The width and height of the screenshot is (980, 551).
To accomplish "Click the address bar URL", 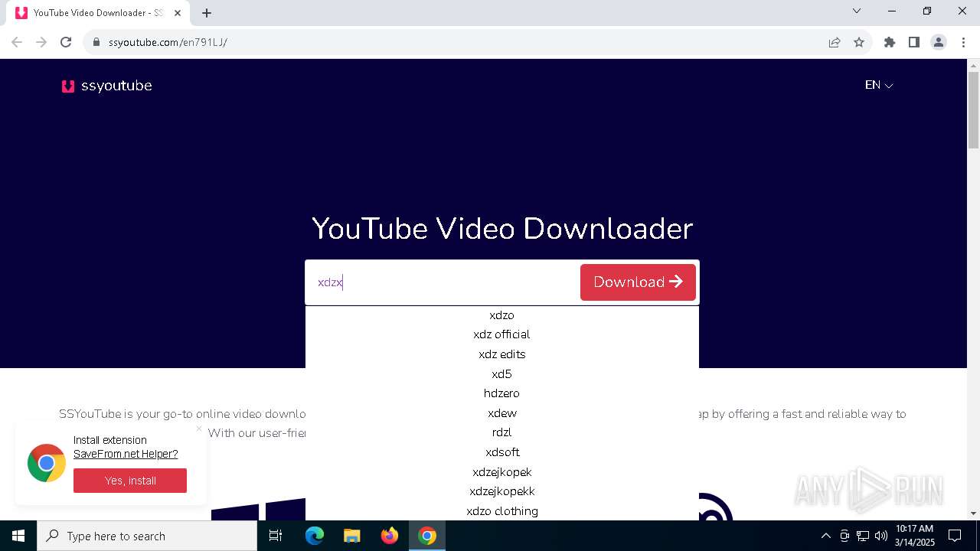I will click(x=168, y=42).
